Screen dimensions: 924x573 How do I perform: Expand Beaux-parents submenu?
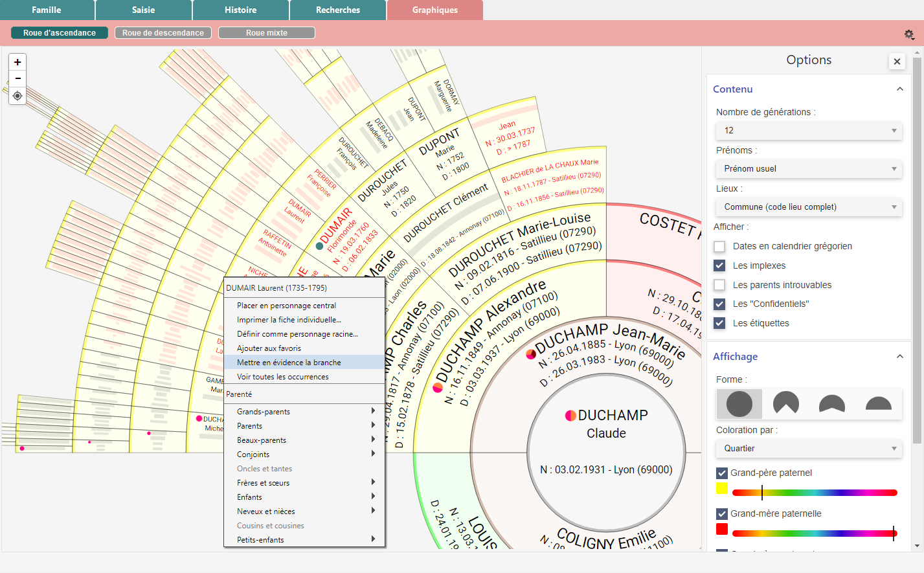[304, 440]
